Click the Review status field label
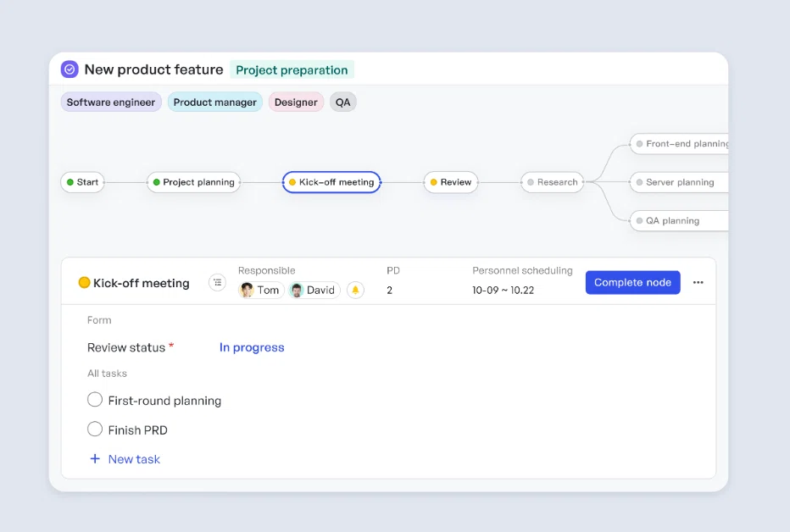This screenshot has height=532, width=790. (x=126, y=347)
